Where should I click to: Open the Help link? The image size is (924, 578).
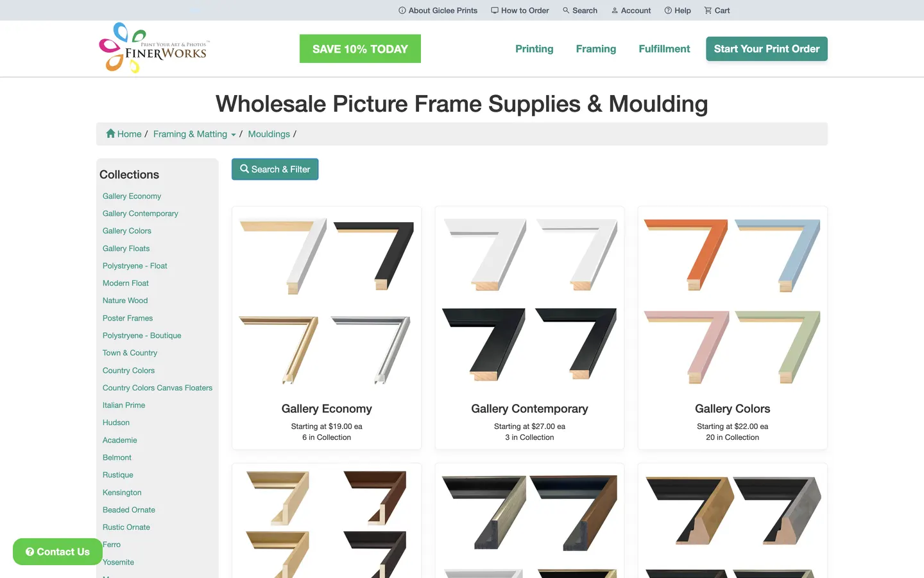click(x=678, y=10)
